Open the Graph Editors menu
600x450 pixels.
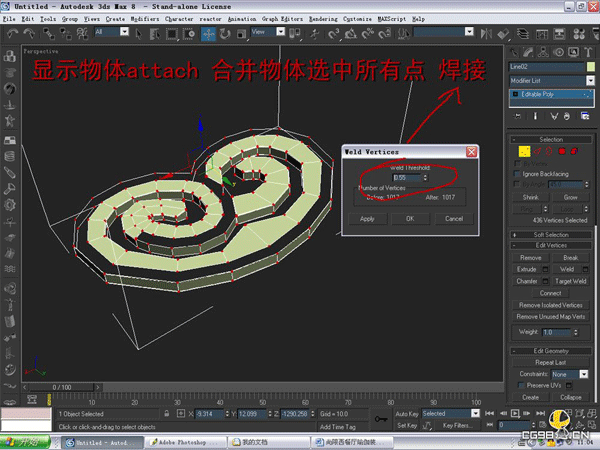[282, 19]
